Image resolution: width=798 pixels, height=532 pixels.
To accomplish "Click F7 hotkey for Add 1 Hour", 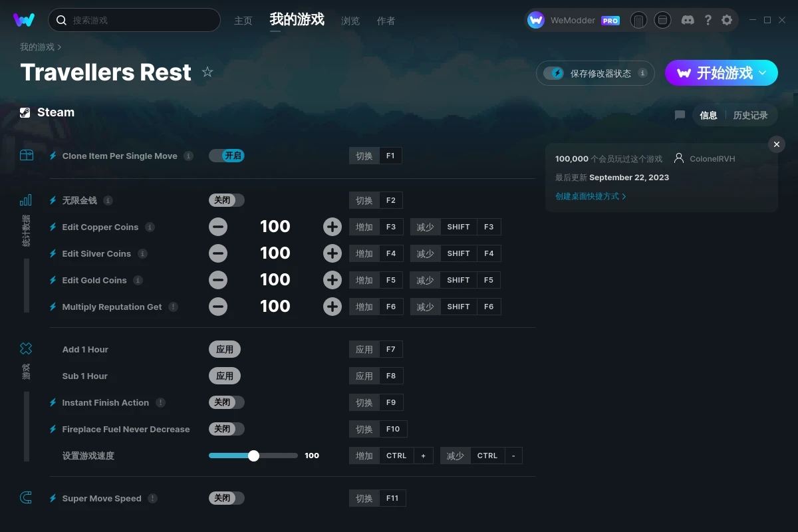I will tap(390, 349).
